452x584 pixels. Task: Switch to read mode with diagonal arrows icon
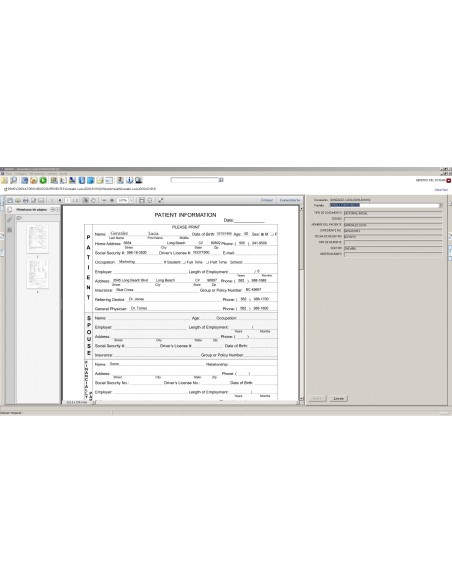coord(161,200)
